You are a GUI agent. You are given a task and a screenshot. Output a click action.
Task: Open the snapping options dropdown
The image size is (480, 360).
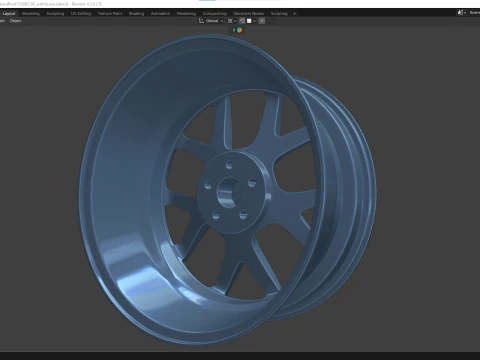(x=252, y=21)
